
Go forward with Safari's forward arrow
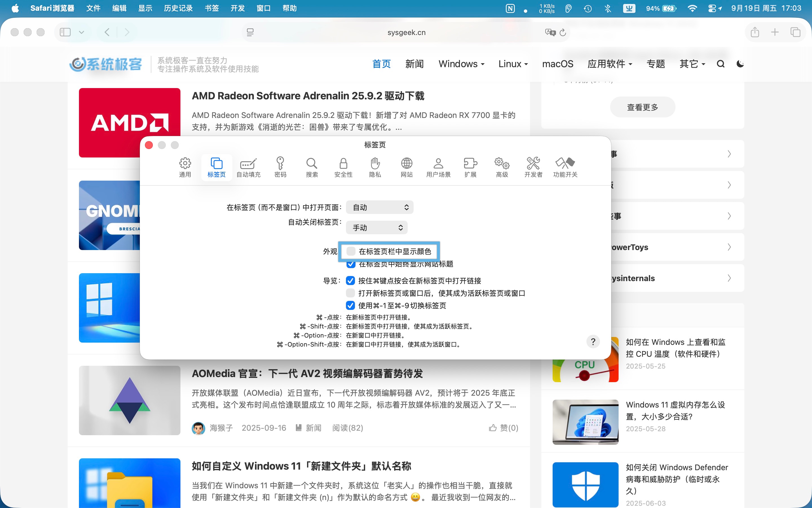click(127, 32)
